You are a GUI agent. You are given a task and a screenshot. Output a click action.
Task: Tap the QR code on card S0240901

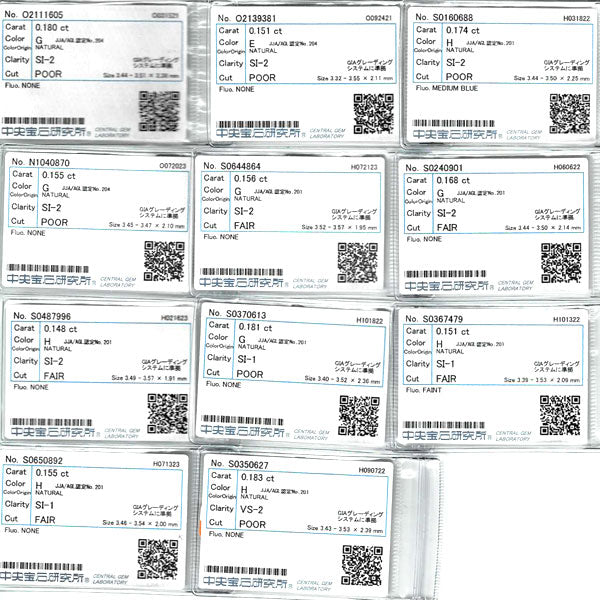561,262
